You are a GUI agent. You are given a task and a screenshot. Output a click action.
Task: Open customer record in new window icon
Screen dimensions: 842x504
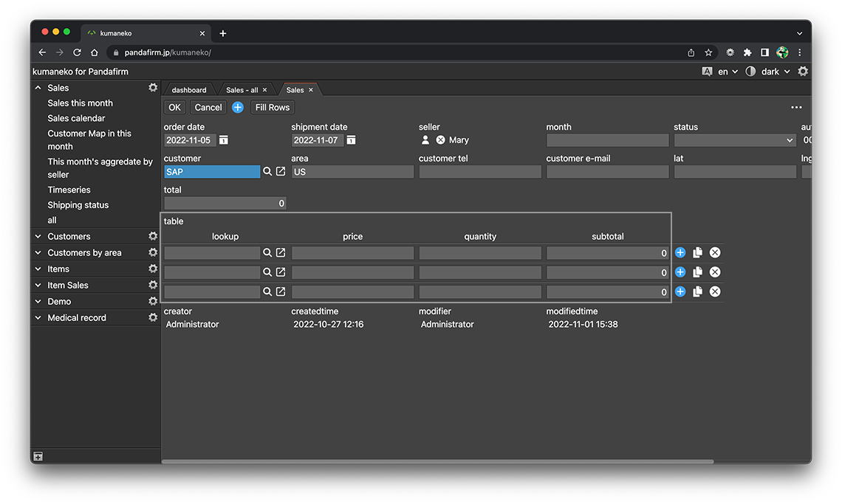[281, 171]
